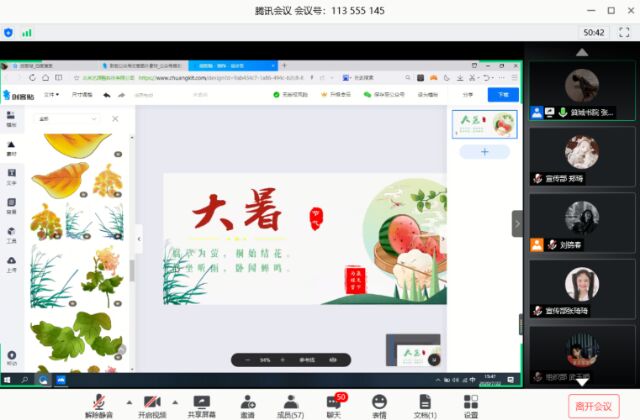The height and width of the screenshot is (420, 640).
Task: Select the large green leaves material
Action: click(76, 336)
